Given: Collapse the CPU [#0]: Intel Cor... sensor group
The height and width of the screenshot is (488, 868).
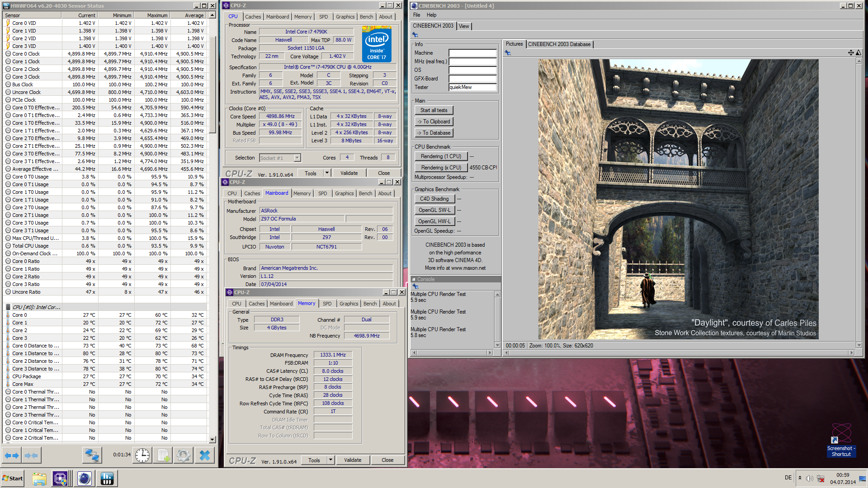Looking at the screenshot, I should pos(8,307).
